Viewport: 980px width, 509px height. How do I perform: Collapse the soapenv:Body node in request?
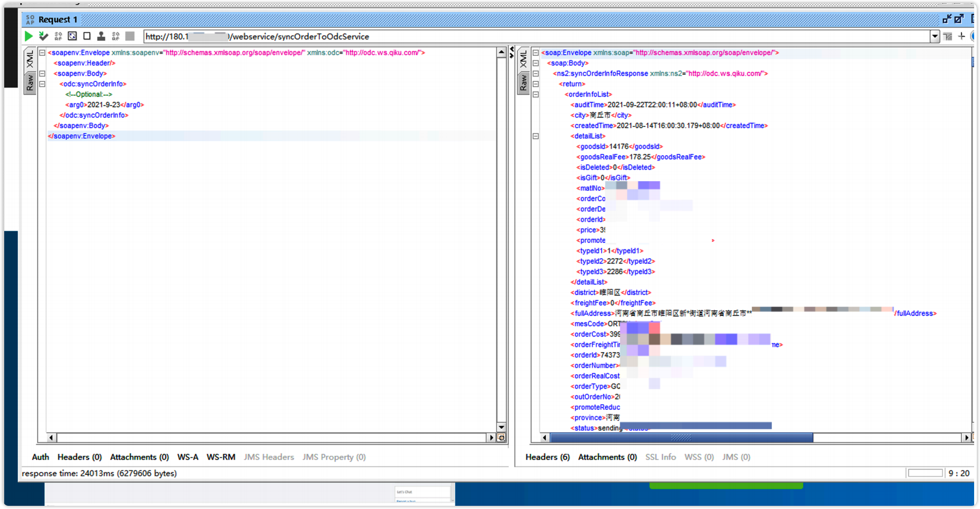42,73
